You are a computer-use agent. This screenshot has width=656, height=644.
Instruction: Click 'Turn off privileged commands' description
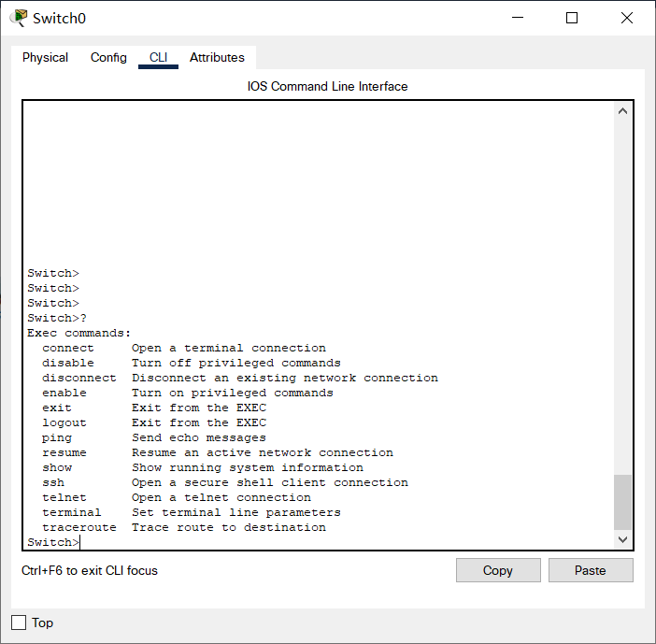[236, 364]
